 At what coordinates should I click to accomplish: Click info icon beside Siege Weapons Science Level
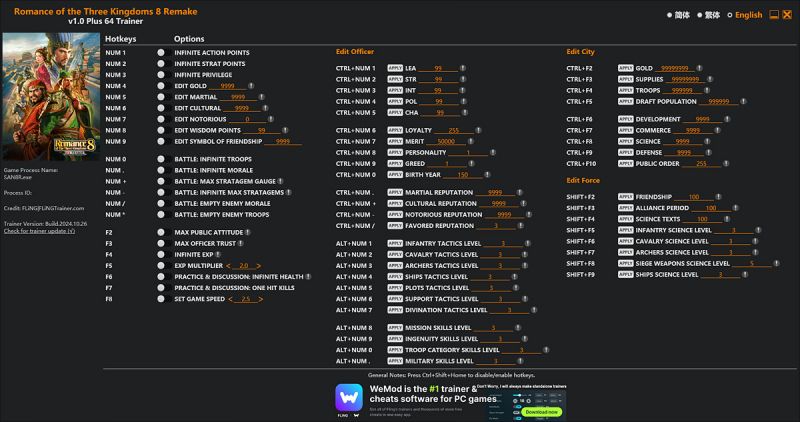pyautogui.click(x=776, y=263)
